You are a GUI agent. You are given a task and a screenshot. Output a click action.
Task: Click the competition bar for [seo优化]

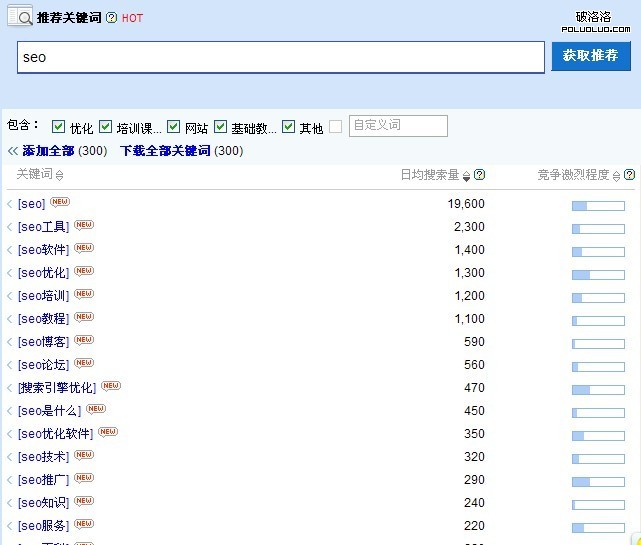pyautogui.click(x=597, y=274)
